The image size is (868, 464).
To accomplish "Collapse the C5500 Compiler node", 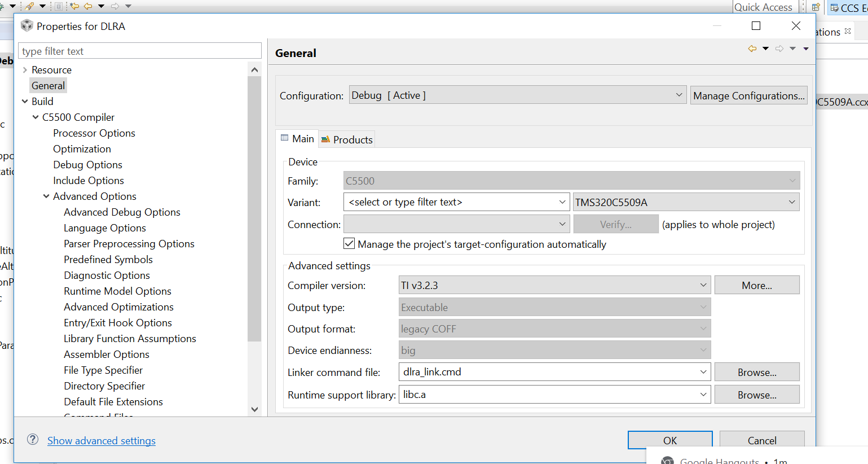I will click(36, 117).
